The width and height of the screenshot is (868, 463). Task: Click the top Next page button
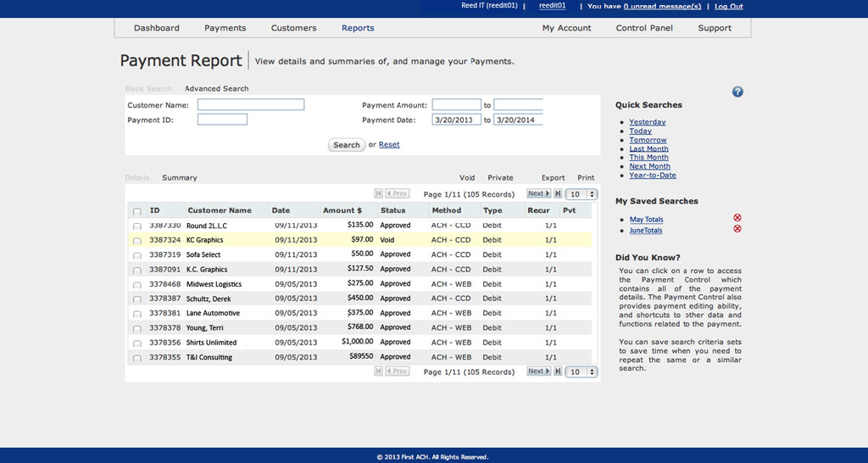(x=538, y=193)
